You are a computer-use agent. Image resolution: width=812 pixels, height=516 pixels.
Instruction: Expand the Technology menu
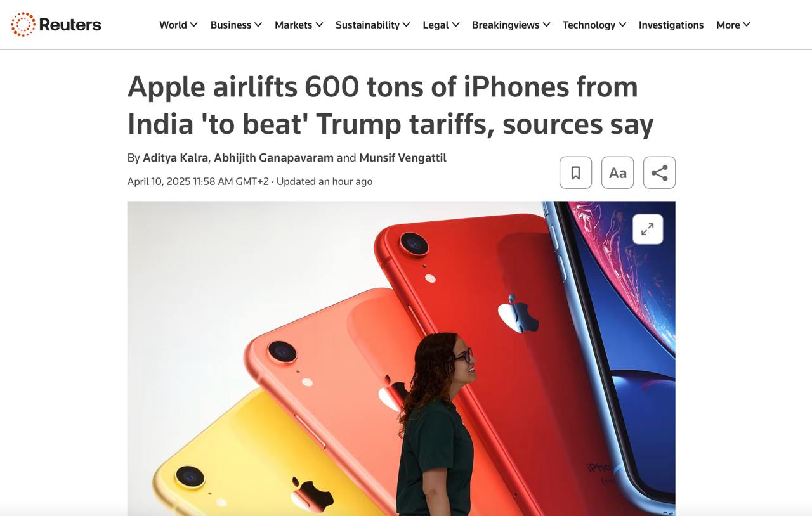coord(594,25)
